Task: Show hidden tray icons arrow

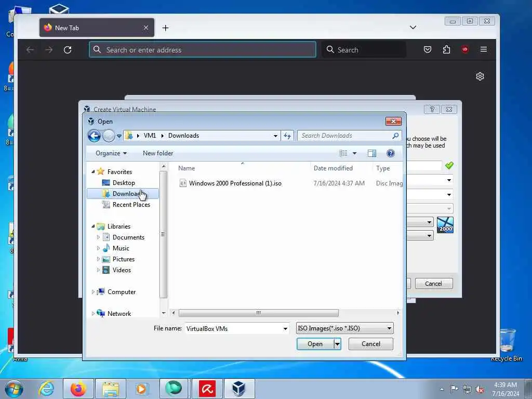Action: tap(442, 389)
